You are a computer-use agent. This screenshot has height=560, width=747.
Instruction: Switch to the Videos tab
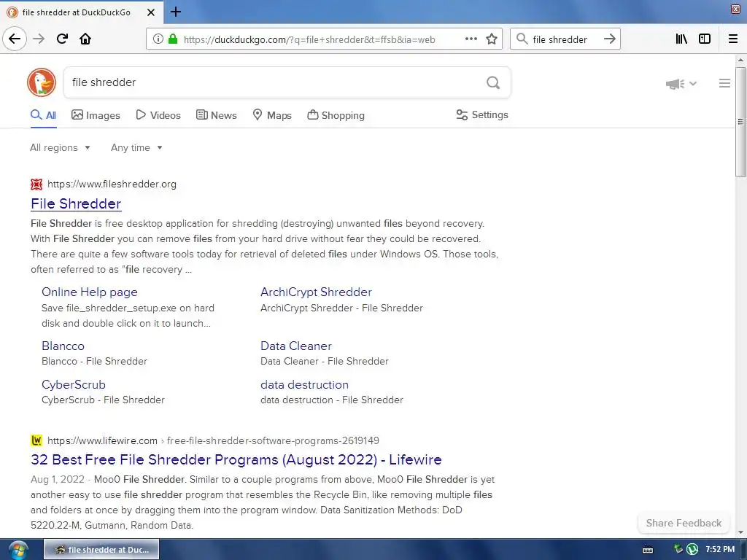158,115
